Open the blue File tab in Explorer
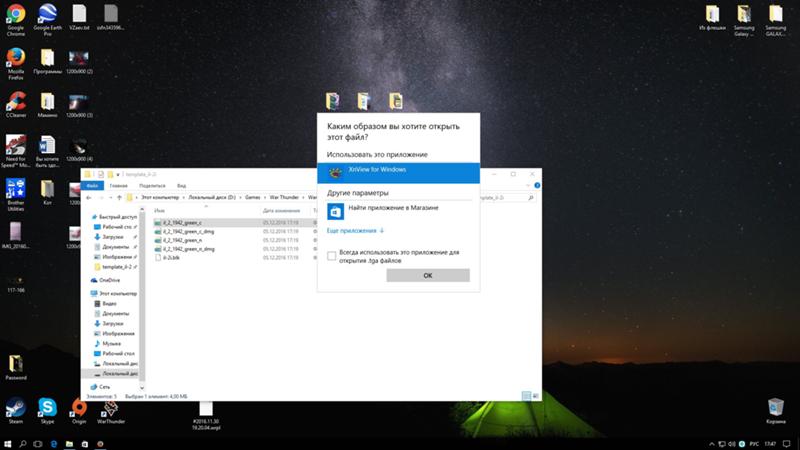800x450 pixels. coord(92,186)
